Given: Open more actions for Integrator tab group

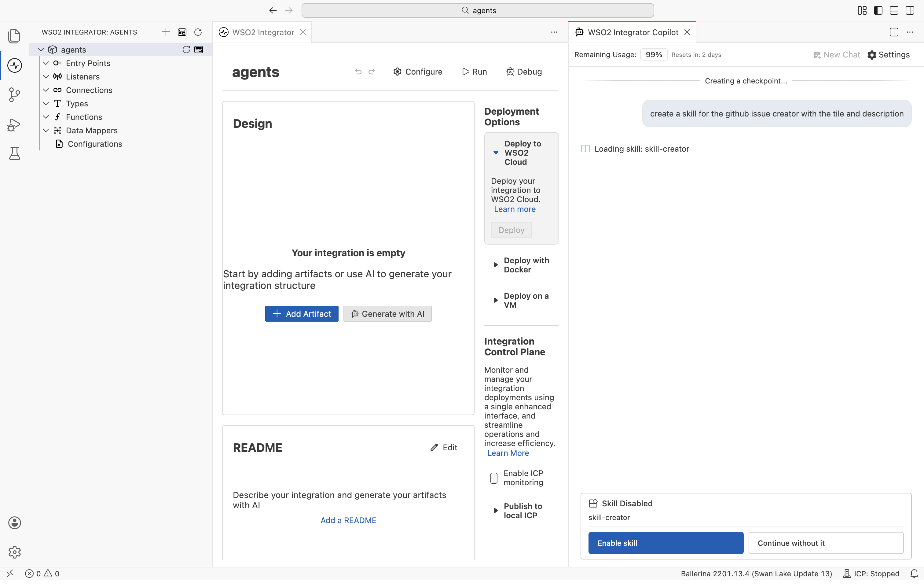Looking at the screenshot, I should [x=554, y=32].
